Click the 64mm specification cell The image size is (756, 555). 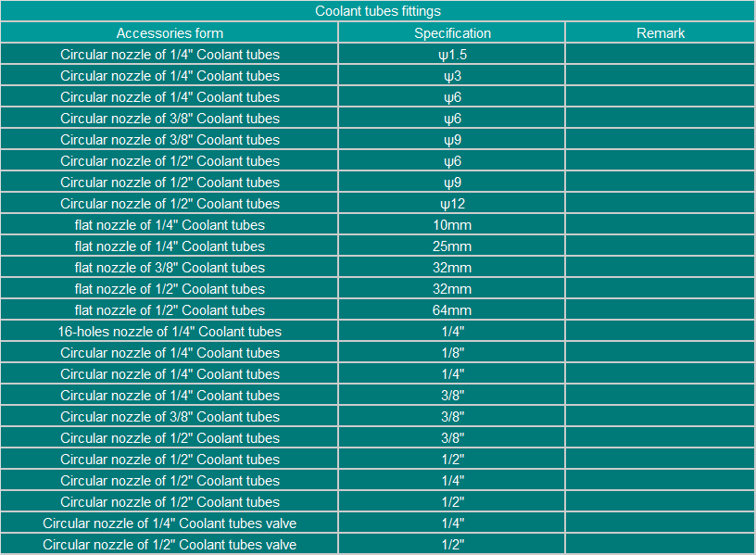point(452,310)
